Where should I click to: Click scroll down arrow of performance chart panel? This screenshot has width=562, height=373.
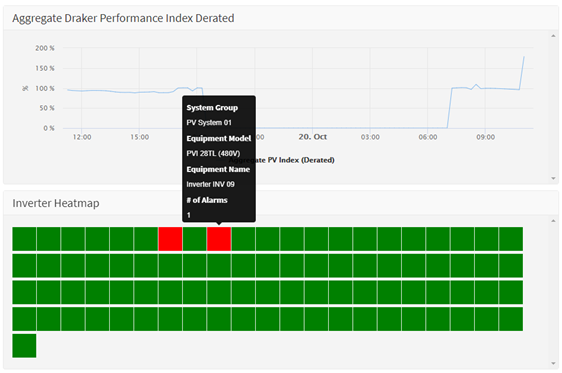tap(553, 178)
